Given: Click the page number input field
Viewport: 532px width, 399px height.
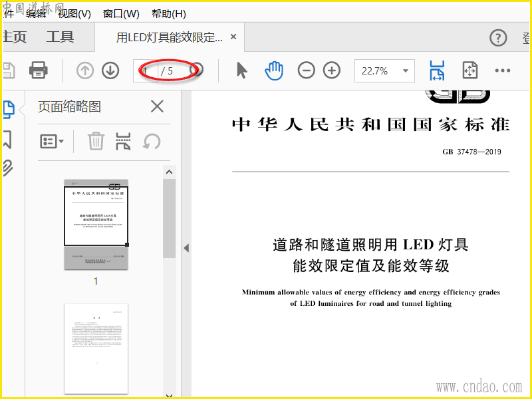Looking at the screenshot, I should point(146,70).
